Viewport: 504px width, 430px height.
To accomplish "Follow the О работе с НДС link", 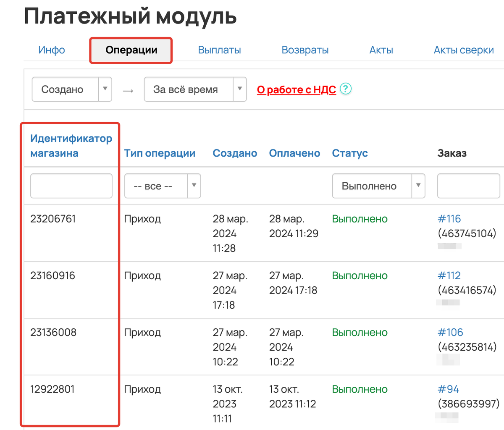I will [297, 89].
